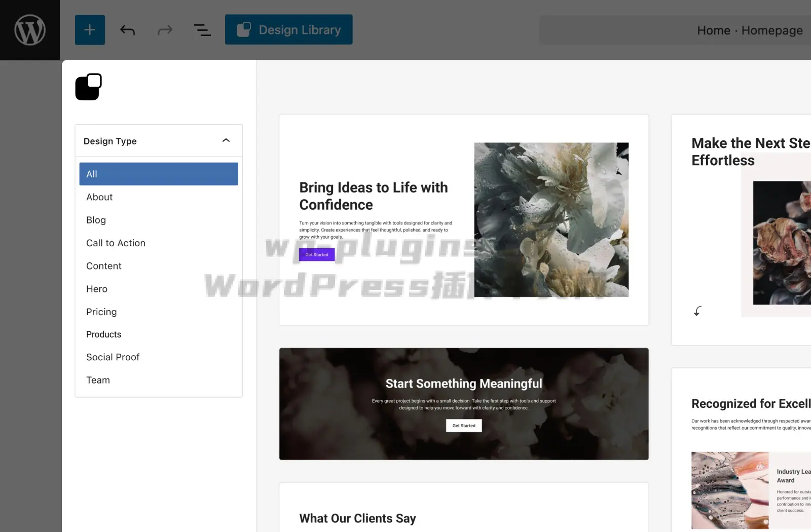Image resolution: width=811 pixels, height=532 pixels.
Task: Select the All design type
Action: (x=159, y=174)
